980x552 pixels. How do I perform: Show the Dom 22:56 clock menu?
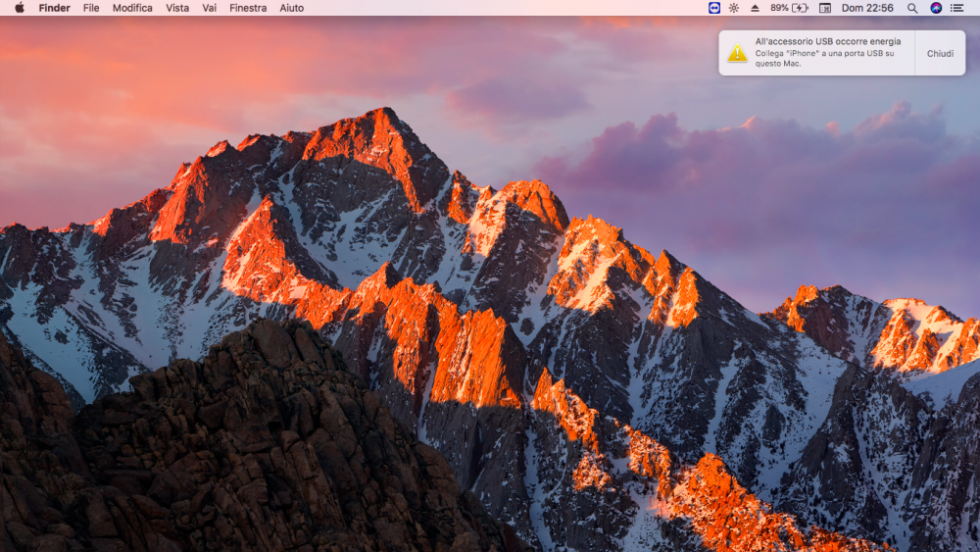[x=867, y=8]
